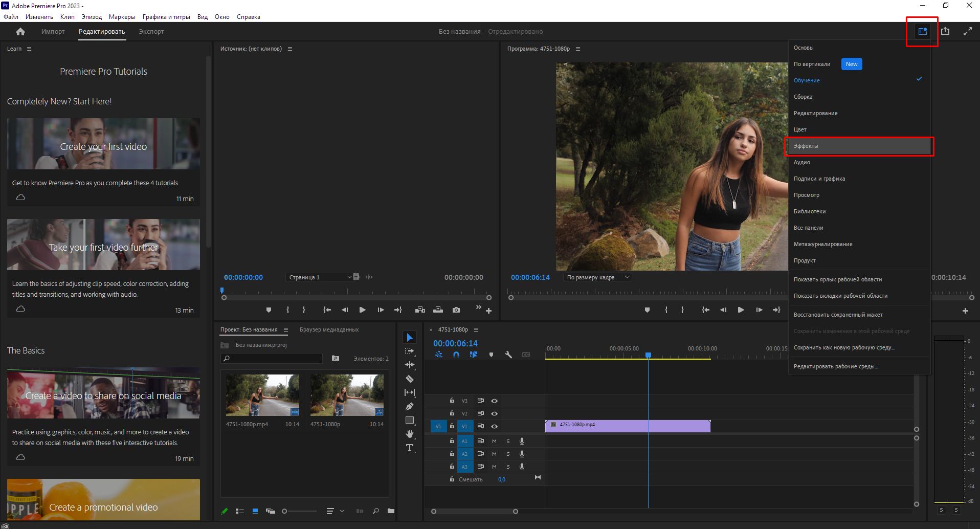Open the Program monitor panel menu
The height and width of the screenshot is (529, 980).
578,49
